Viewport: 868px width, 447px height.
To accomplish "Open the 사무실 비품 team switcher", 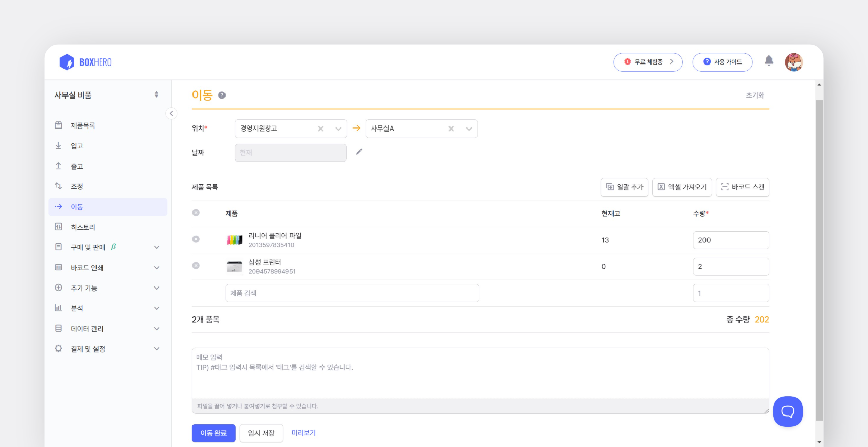I will (107, 95).
